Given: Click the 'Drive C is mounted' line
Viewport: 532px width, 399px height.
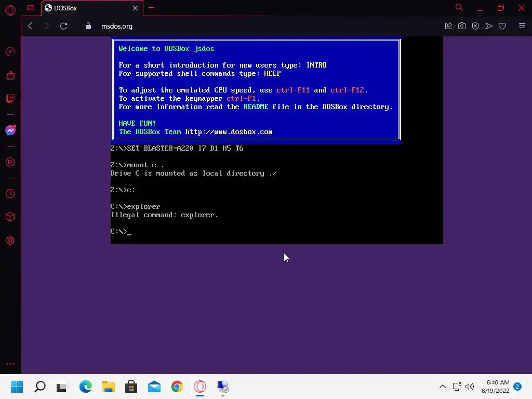Looking at the screenshot, I should tap(193, 174).
